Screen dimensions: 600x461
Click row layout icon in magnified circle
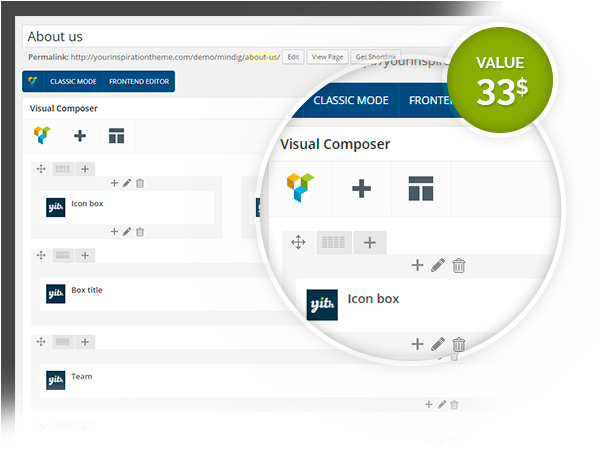pos(333,242)
